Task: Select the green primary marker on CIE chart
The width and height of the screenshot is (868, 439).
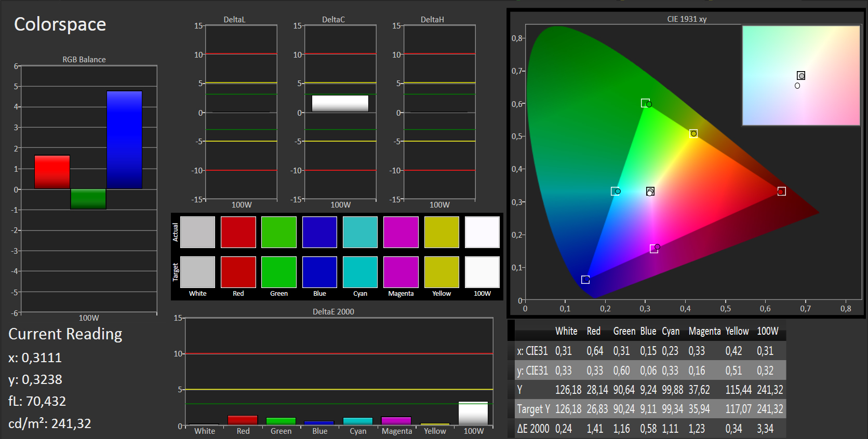Action: [x=646, y=103]
